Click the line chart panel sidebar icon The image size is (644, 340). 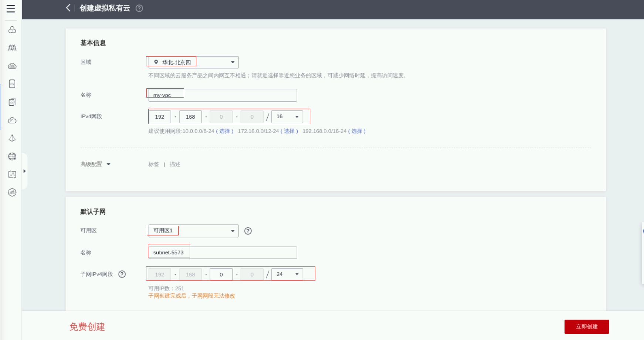click(x=12, y=174)
